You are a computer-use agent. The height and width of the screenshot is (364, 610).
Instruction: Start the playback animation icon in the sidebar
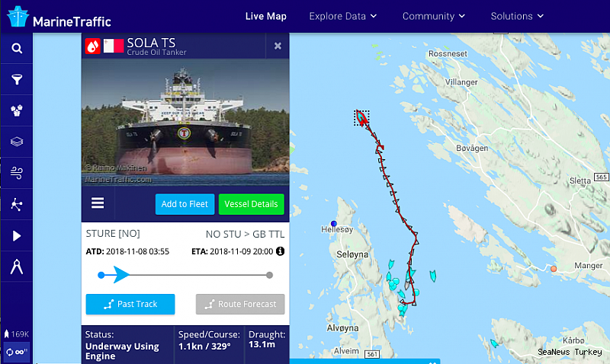[x=16, y=236]
